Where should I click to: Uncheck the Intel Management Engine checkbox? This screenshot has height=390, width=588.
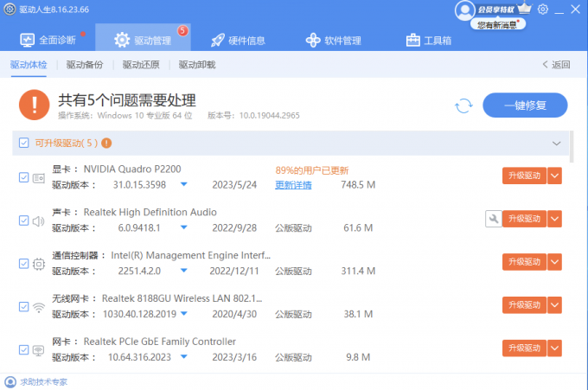(23, 264)
